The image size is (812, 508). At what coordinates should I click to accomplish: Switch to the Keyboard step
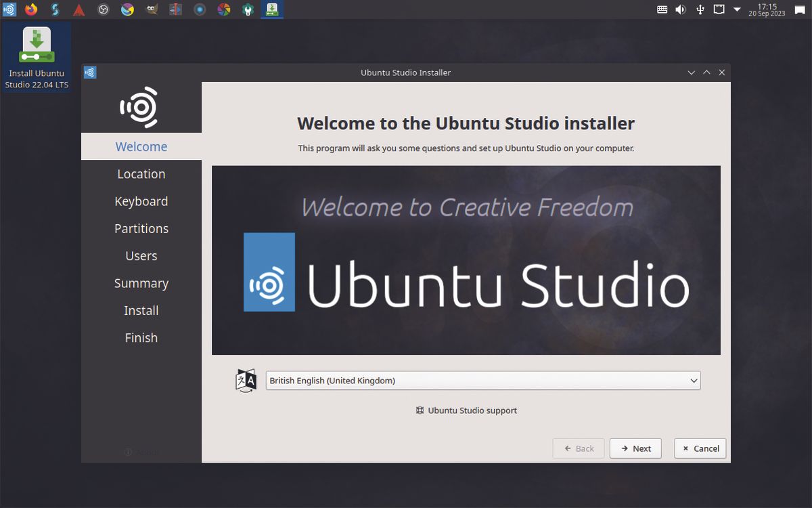(141, 201)
